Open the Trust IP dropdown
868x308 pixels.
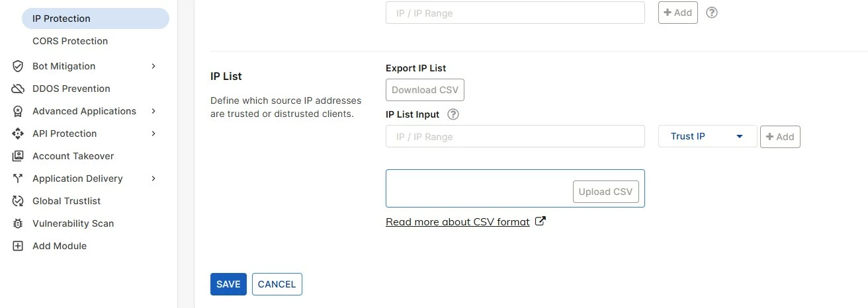pyautogui.click(x=707, y=136)
